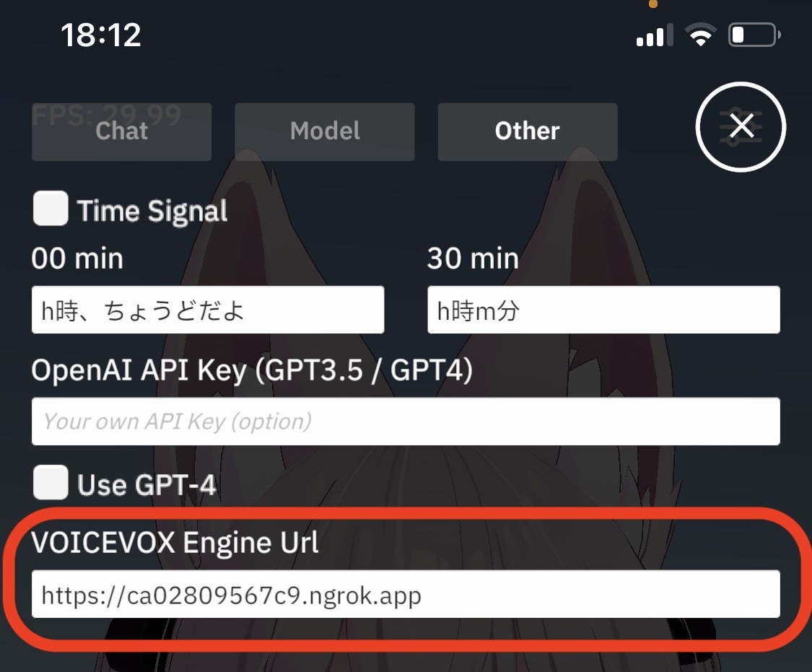
Task: Switch to the Chat tab
Action: (121, 131)
